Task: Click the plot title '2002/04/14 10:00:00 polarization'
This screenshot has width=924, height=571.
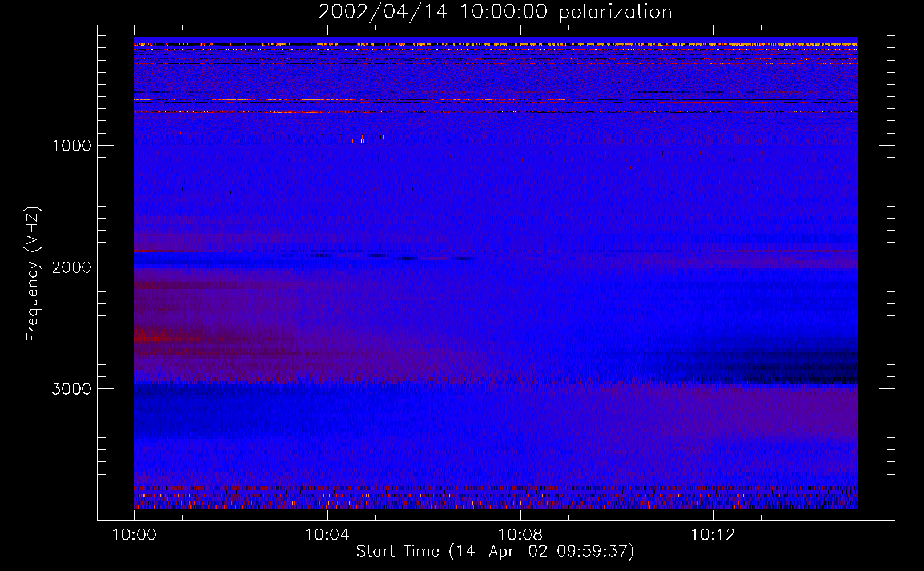Action: (495, 12)
